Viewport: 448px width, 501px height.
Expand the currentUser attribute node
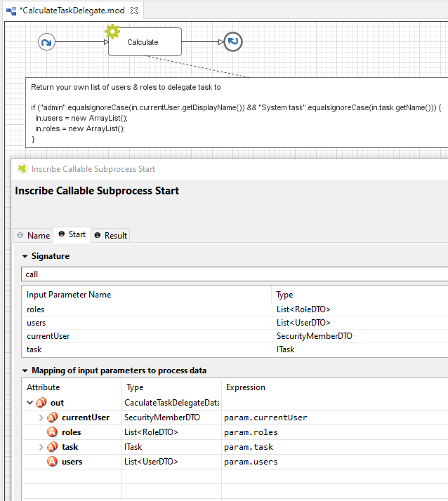(x=41, y=417)
